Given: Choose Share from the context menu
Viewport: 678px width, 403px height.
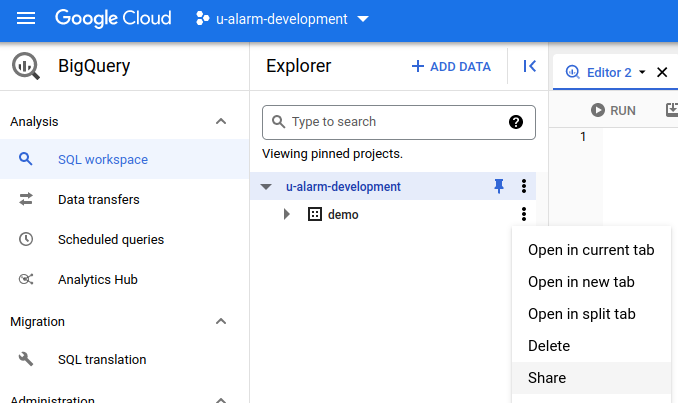Looking at the screenshot, I should click(x=547, y=378).
